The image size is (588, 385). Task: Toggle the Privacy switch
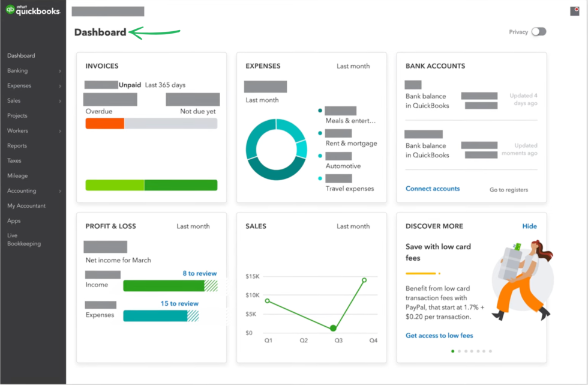pyautogui.click(x=538, y=31)
